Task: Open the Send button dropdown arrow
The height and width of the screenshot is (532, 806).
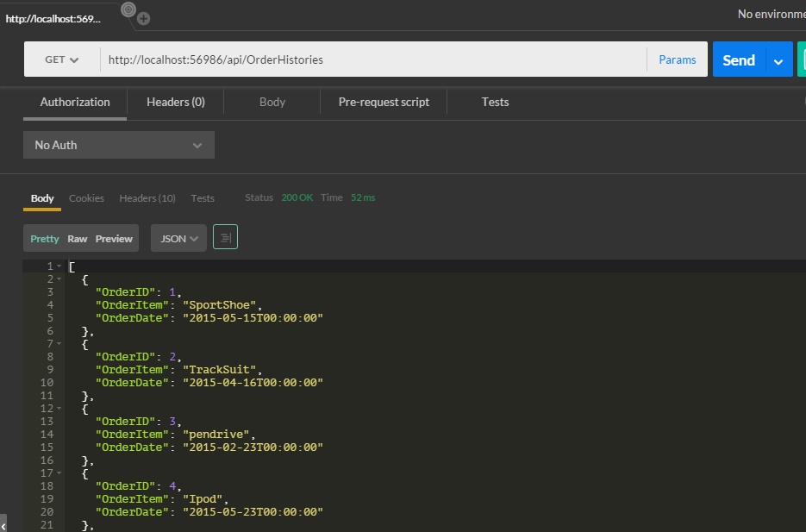Action: [x=778, y=60]
